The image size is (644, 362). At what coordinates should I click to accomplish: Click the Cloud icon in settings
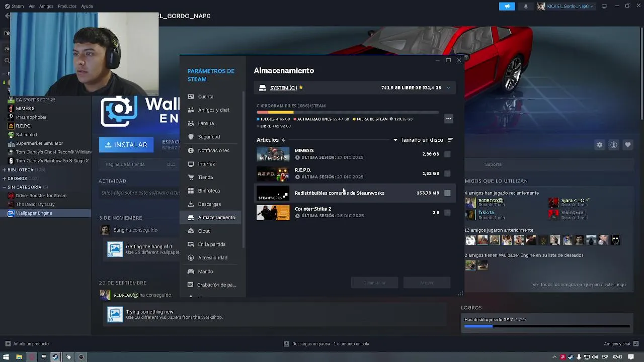click(x=191, y=231)
